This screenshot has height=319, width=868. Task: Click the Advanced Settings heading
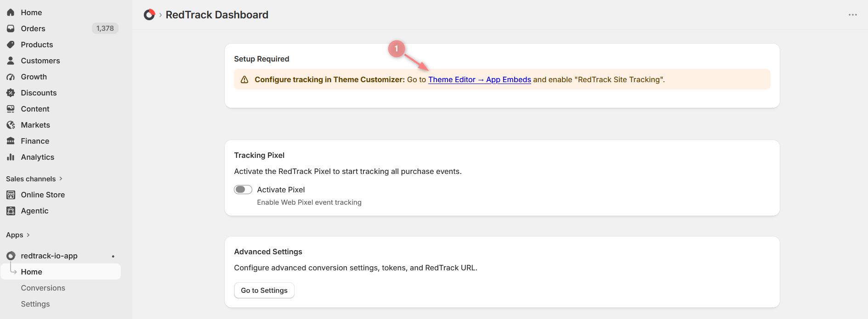pyautogui.click(x=268, y=252)
